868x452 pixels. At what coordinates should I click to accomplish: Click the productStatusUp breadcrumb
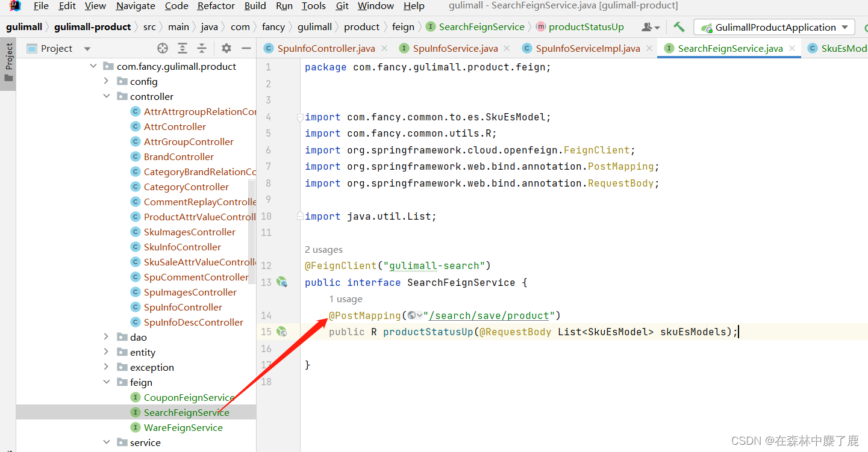coord(580,27)
